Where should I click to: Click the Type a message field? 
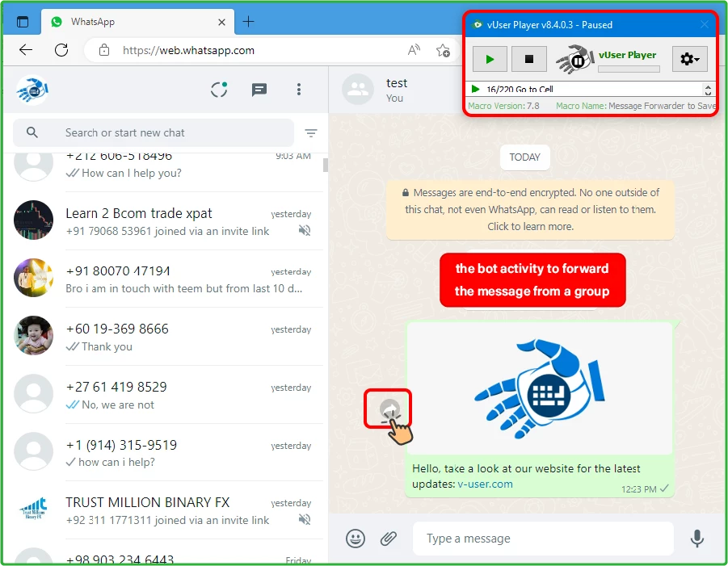coord(543,539)
